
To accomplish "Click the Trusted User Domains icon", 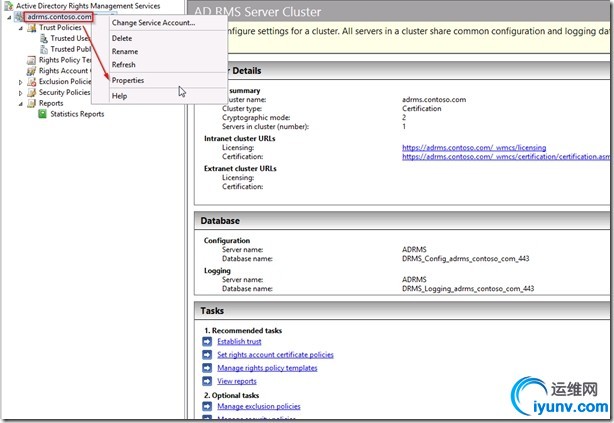I will coord(44,38).
